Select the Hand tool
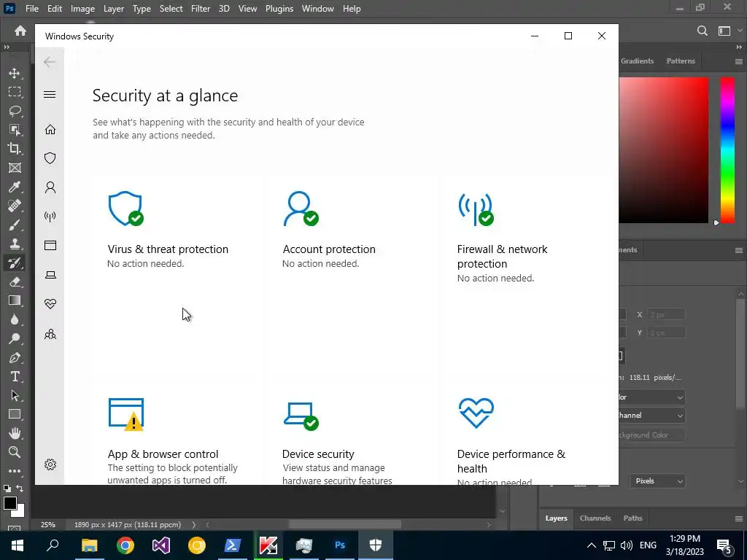747x560 pixels. coord(15,433)
